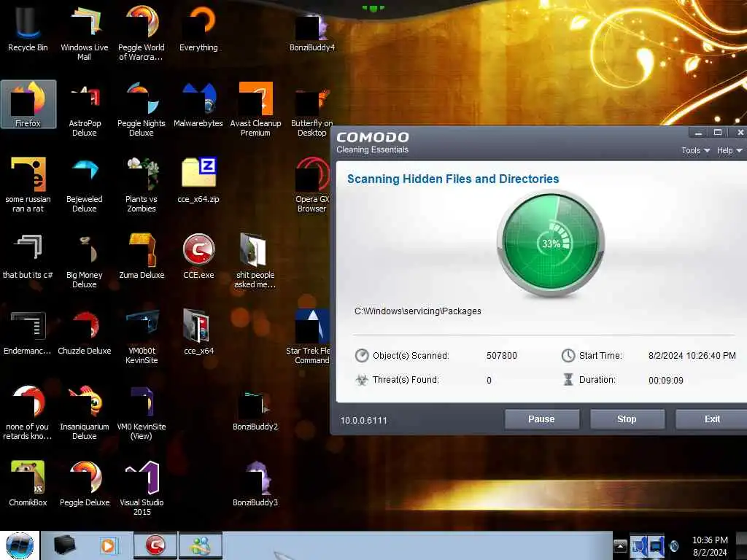Viewport: 747px width, 560px height.
Task: Open Big Money Deluxe shortcut
Action: pos(85,260)
